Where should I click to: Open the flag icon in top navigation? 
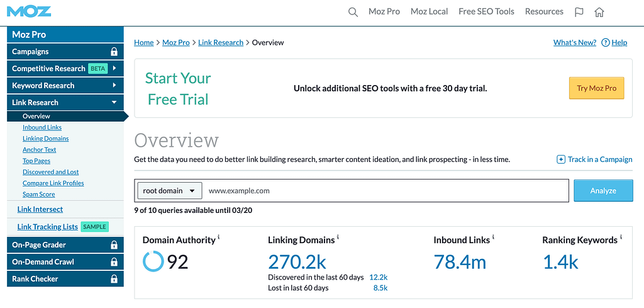click(579, 12)
